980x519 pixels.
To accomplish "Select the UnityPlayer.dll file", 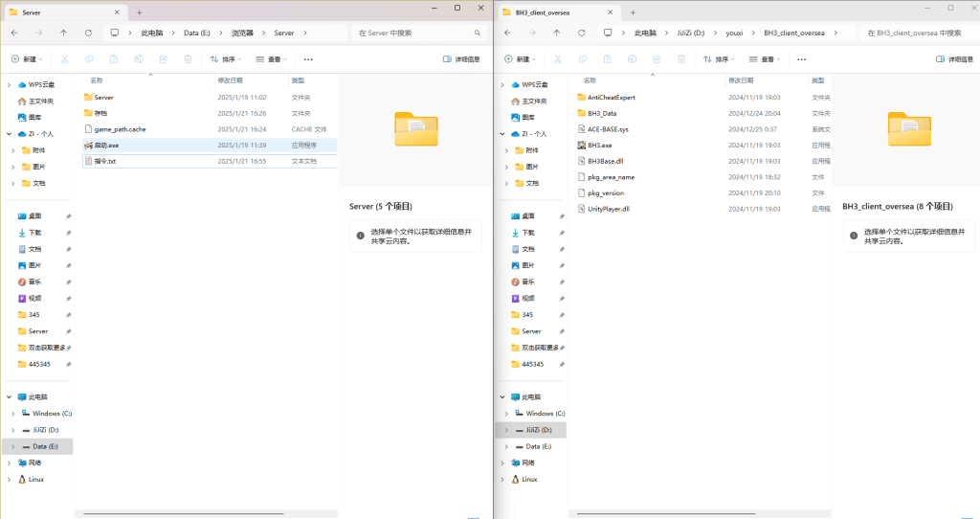I will coord(608,209).
